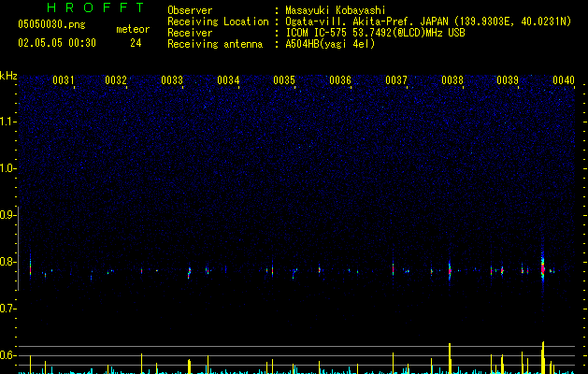588x374 pixels.
Task: Click the 0039 time marker
Action: tap(508, 79)
